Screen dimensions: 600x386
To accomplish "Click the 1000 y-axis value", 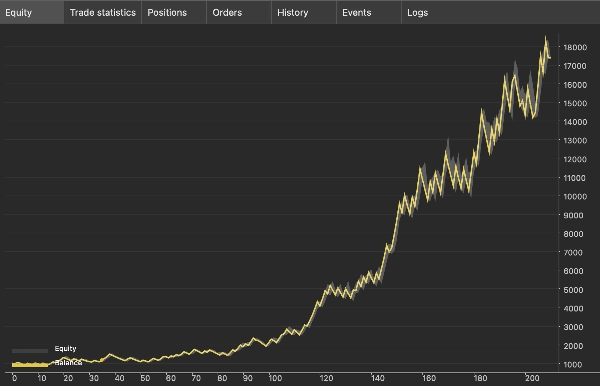I will (x=573, y=365).
